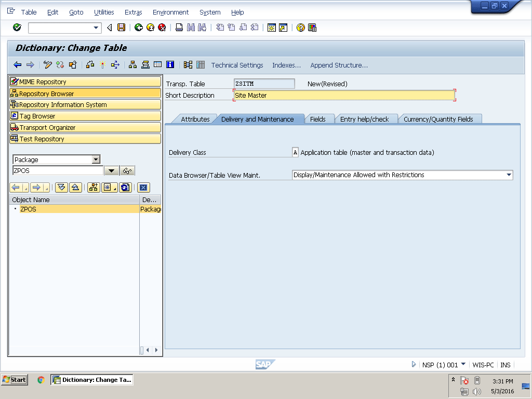Click the glasses Display icon beside ZPOS
The height and width of the screenshot is (399, 532).
coord(127,171)
